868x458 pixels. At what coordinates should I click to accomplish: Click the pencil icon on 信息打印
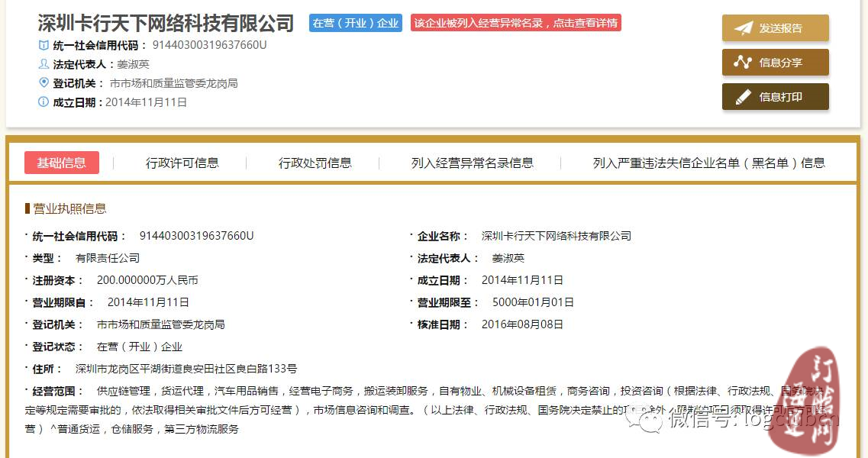[x=743, y=97]
